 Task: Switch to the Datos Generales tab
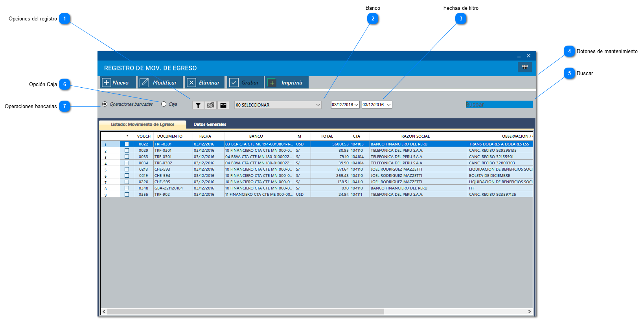click(x=210, y=124)
